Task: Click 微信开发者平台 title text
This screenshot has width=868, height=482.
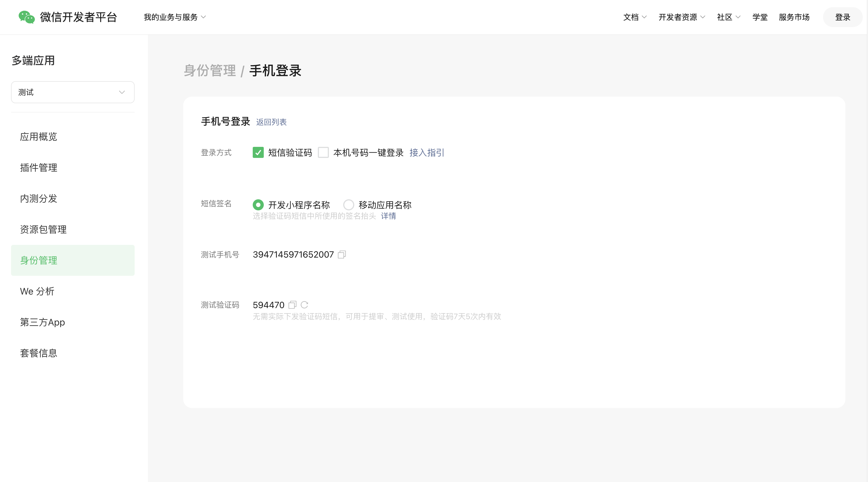Action: (x=79, y=17)
